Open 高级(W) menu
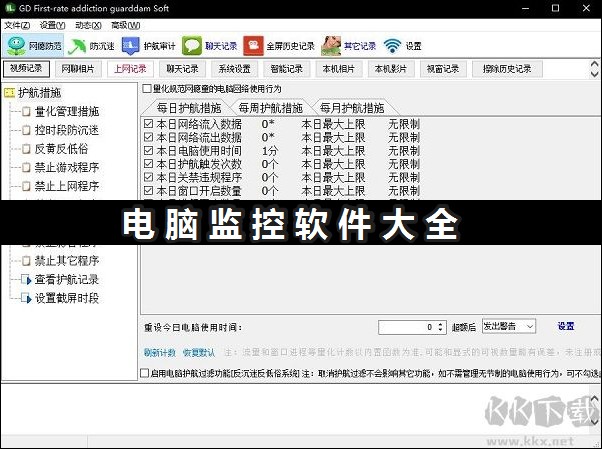602x449 pixels. click(126, 25)
